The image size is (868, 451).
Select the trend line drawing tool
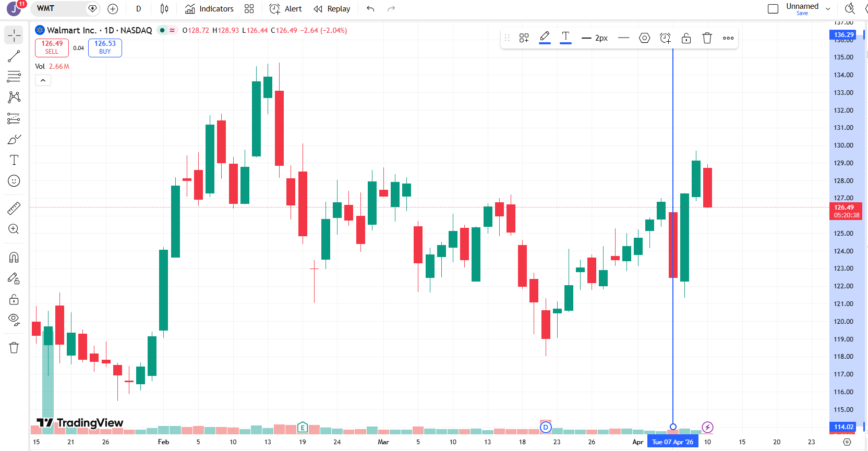pos(14,56)
